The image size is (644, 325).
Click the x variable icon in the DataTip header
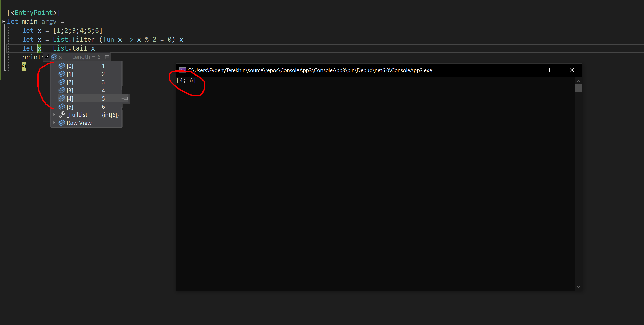pos(54,57)
